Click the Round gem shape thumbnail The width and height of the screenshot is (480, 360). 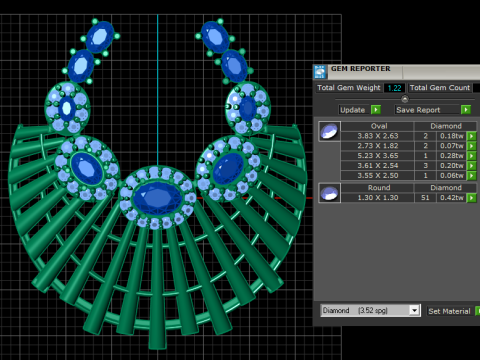point(329,193)
